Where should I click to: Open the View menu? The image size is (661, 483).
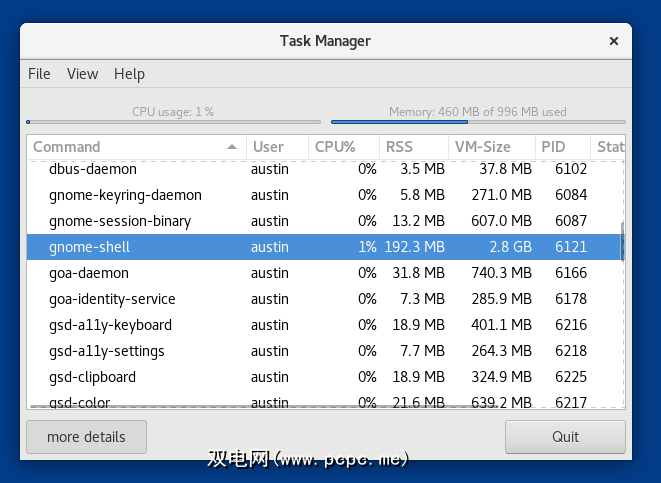82,74
